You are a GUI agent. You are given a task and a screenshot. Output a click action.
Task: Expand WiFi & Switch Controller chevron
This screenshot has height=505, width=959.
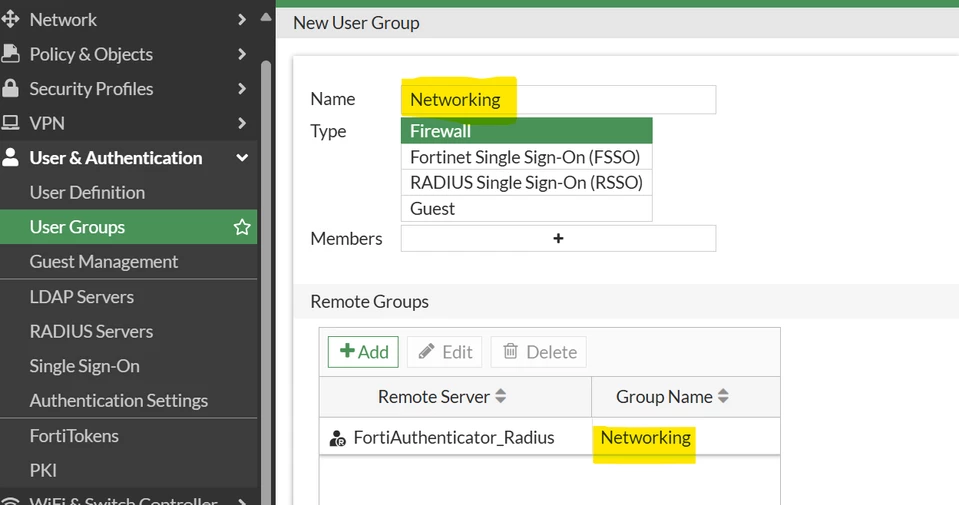click(x=242, y=501)
